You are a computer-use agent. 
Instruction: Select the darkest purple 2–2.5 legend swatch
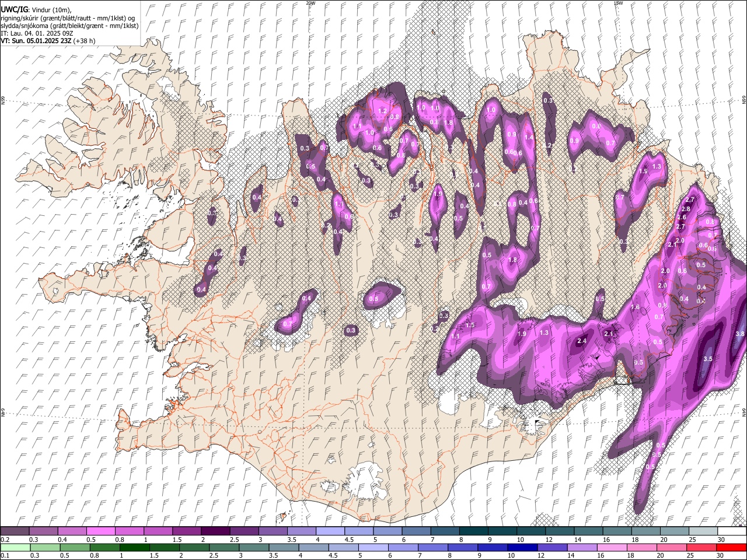pyautogui.click(x=215, y=531)
